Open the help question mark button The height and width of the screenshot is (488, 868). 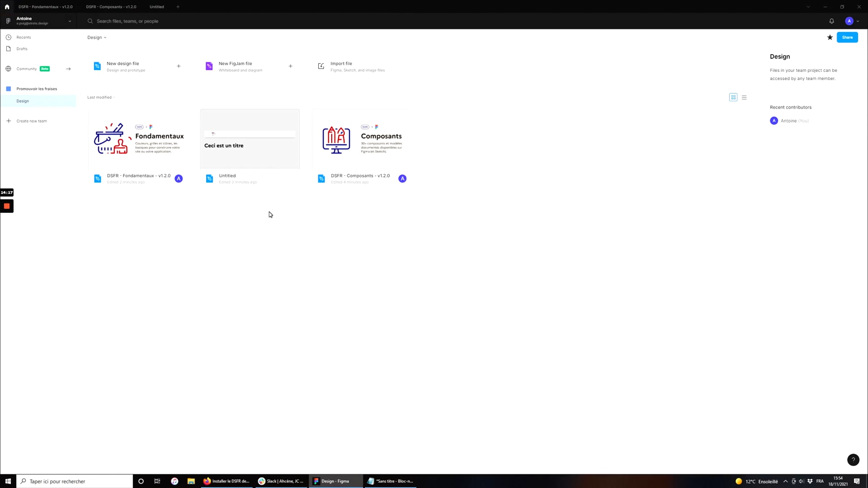tap(853, 460)
